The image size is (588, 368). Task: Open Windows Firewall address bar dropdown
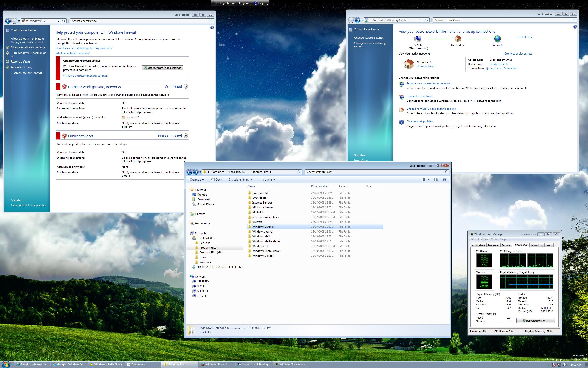58,21
